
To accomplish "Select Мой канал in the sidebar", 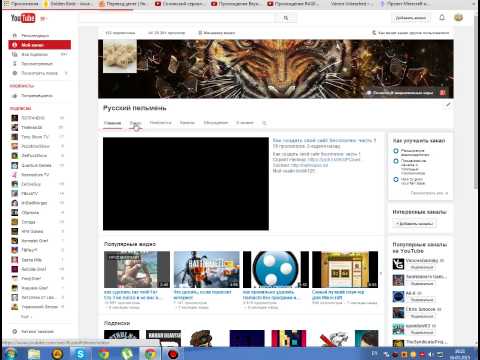I will coord(40,45).
